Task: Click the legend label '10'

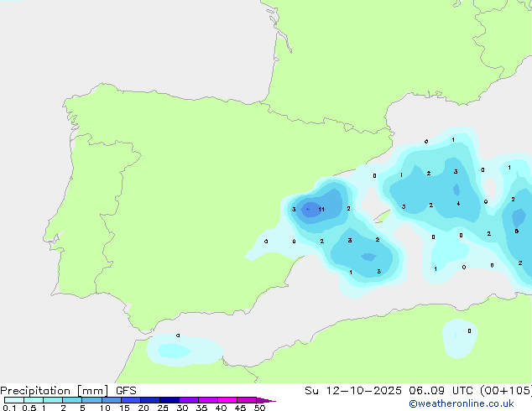Action: point(105,408)
